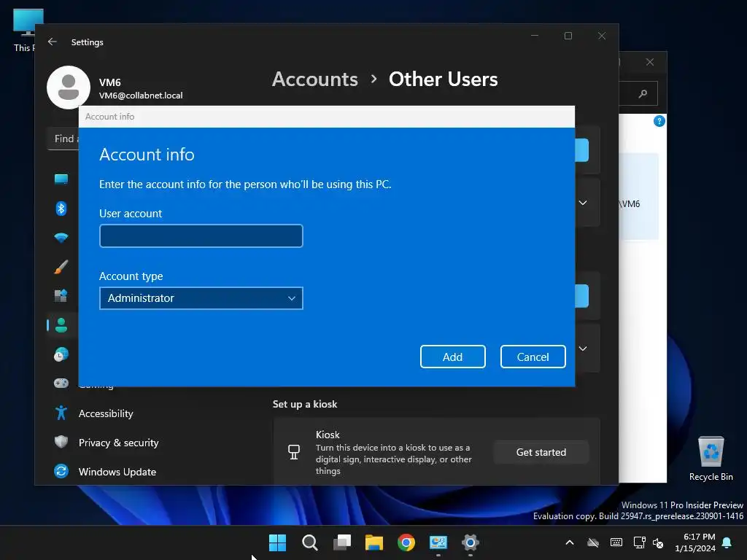The width and height of the screenshot is (747, 560).
Task: Click blue help question mark in background window
Action: (x=659, y=121)
